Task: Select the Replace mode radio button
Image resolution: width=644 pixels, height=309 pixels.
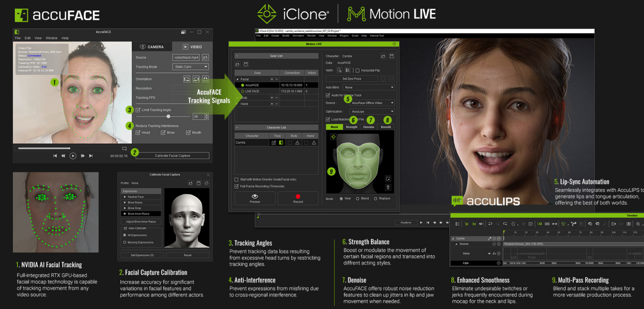Action: pyautogui.click(x=376, y=199)
